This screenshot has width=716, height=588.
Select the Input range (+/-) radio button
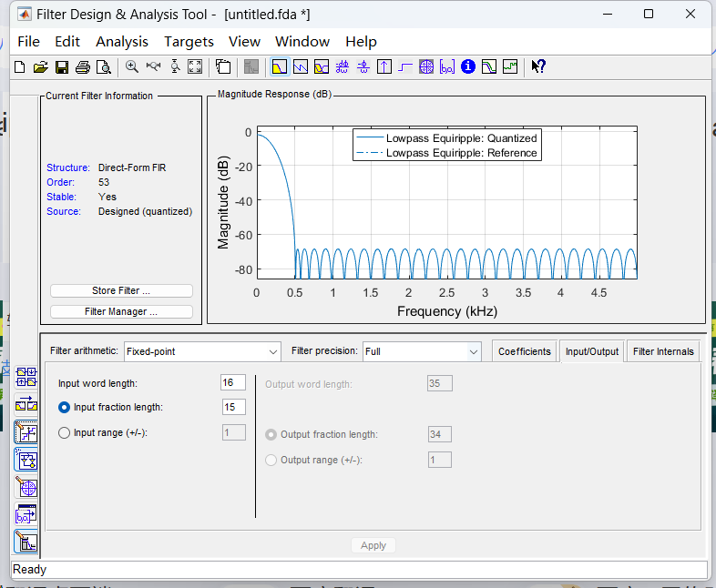coord(64,433)
